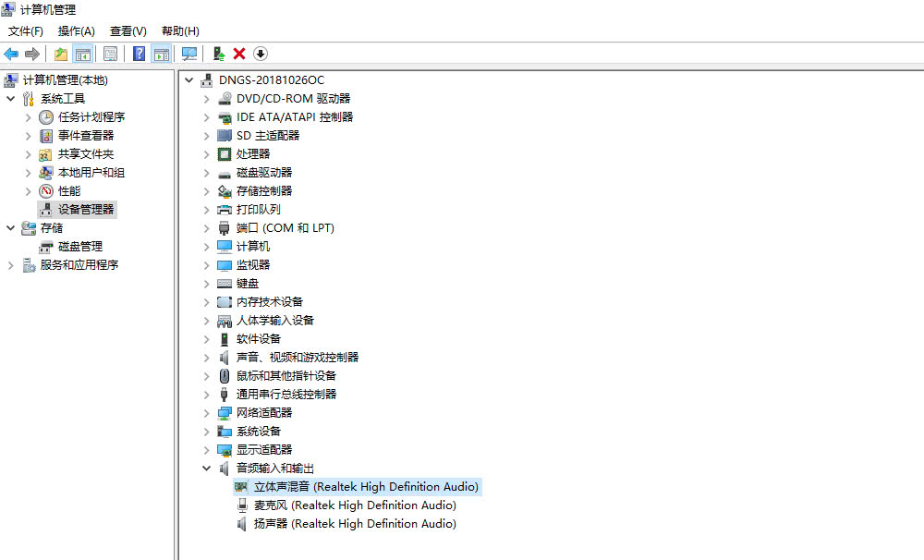Viewport: 924px width, 560px height.
Task: Collapse the 系统工具 tree node
Action: pos(10,99)
